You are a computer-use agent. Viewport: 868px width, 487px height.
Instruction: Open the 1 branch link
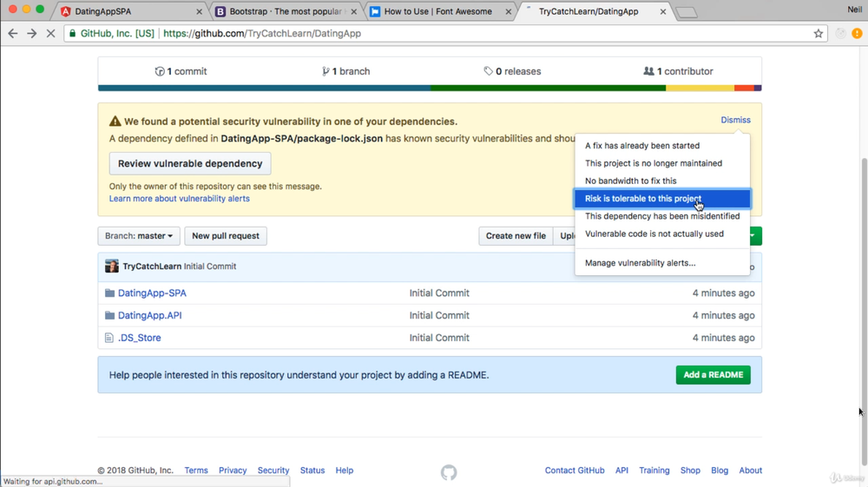(346, 71)
